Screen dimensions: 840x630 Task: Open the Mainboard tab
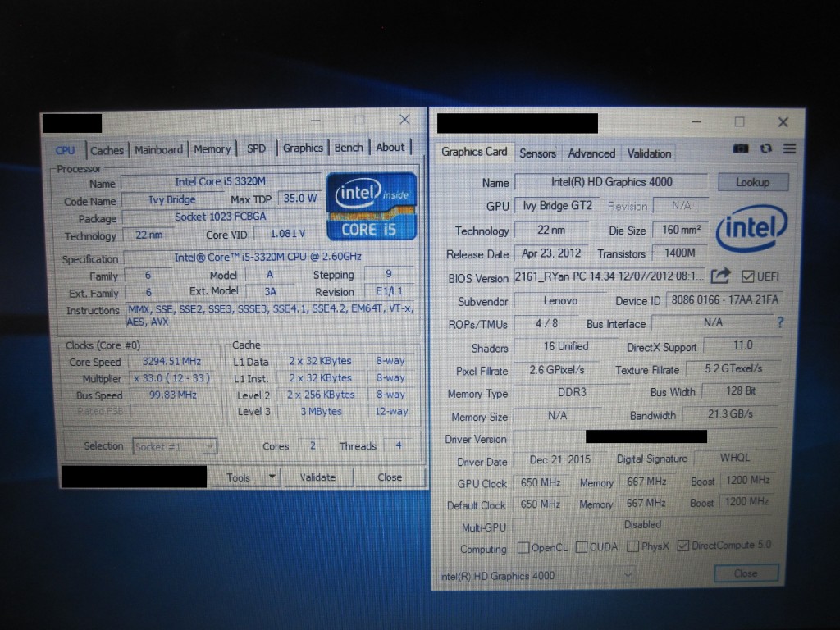(x=158, y=149)
